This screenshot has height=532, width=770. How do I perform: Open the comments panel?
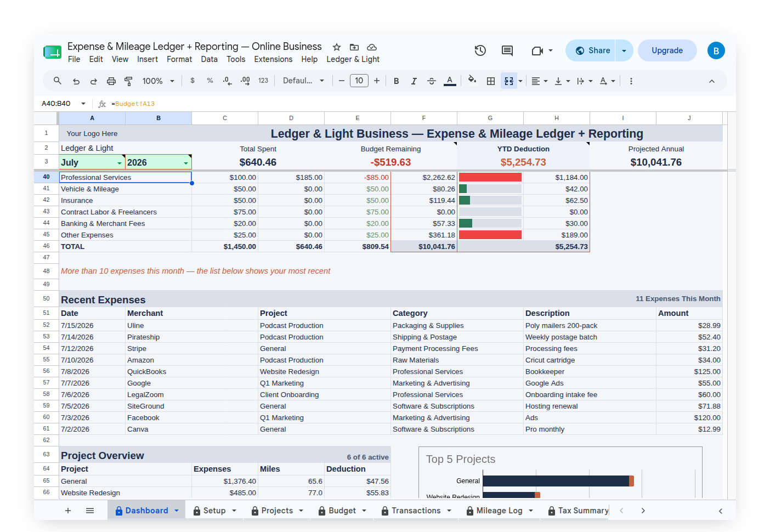pyautogui.click(x=507, y=50)
